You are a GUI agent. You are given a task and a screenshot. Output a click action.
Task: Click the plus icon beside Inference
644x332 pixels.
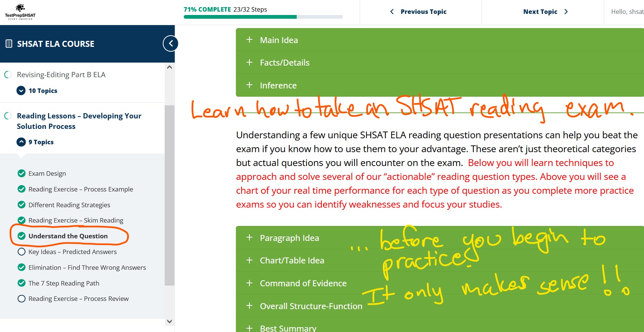(x=249, y=85)
